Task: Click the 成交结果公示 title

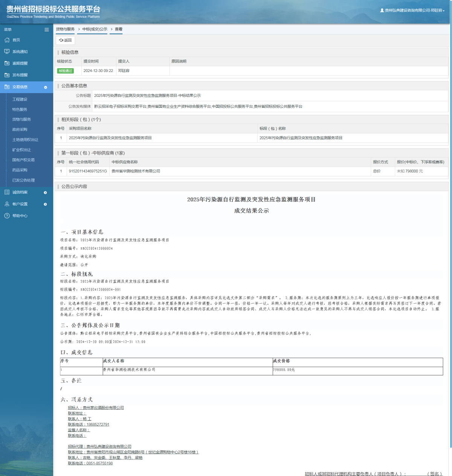Action: [x=252, y=211]
